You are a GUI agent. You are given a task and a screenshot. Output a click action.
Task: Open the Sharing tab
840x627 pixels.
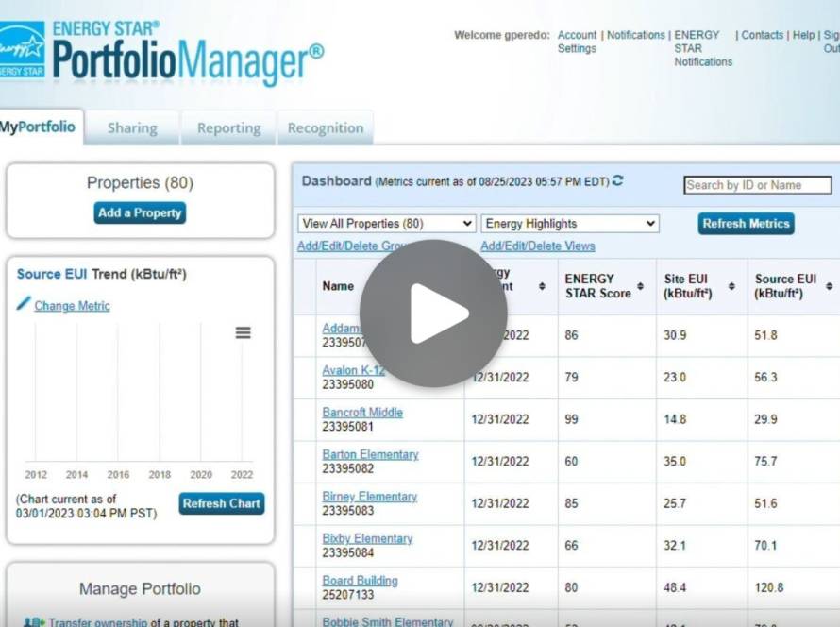coord(132,128)
